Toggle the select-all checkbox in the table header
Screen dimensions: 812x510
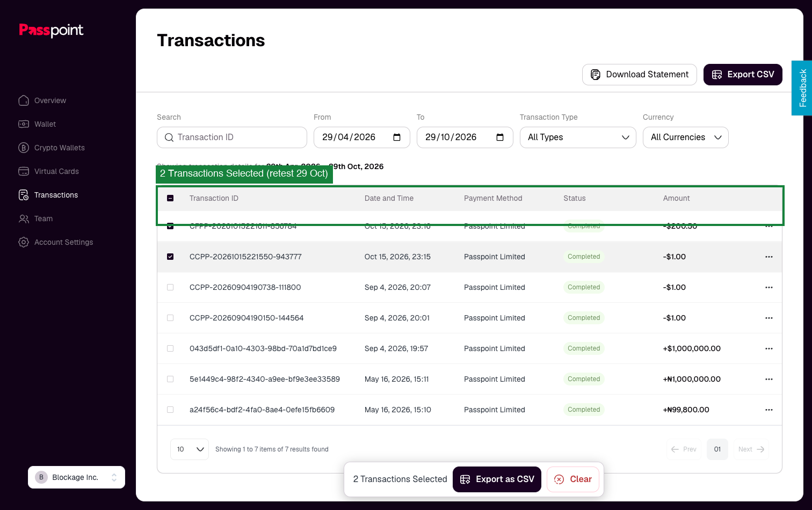(x=170, y=198)
